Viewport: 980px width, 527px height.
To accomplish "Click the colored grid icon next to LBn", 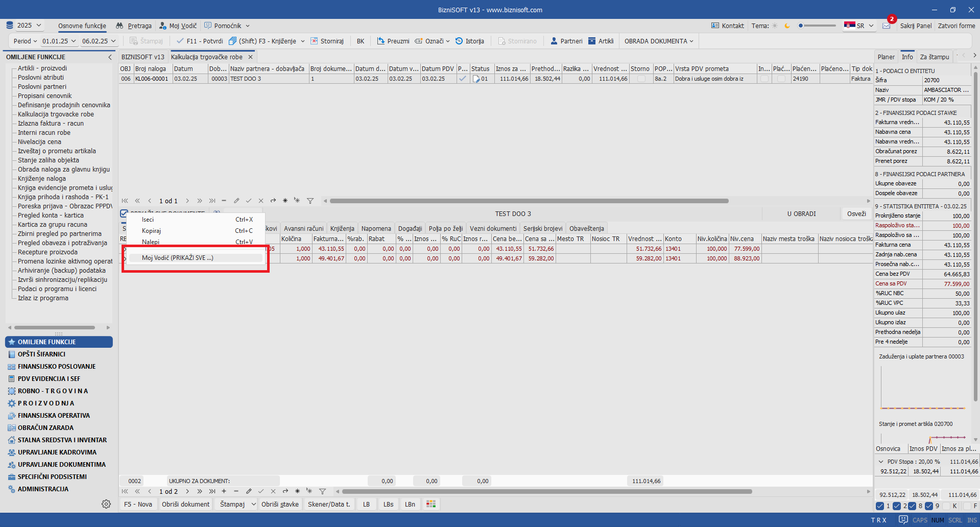I will click(431, 504).
